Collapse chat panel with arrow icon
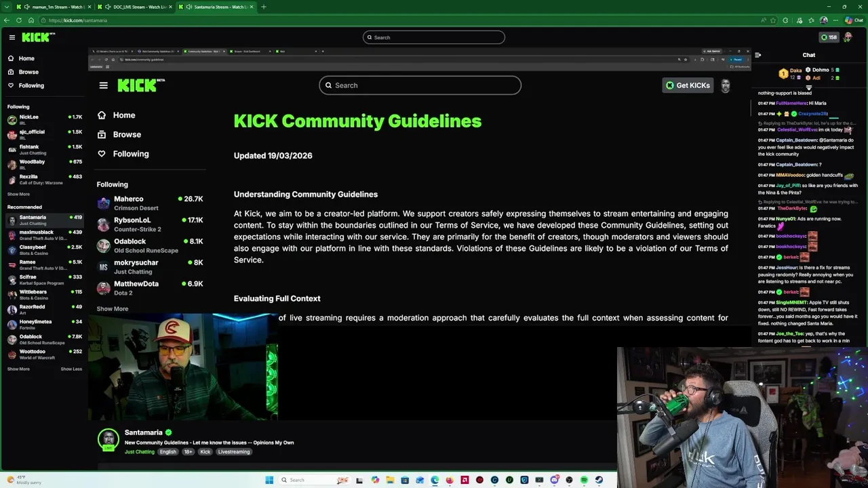The width and height of the screenshot is (868, 488). (757, 55)
